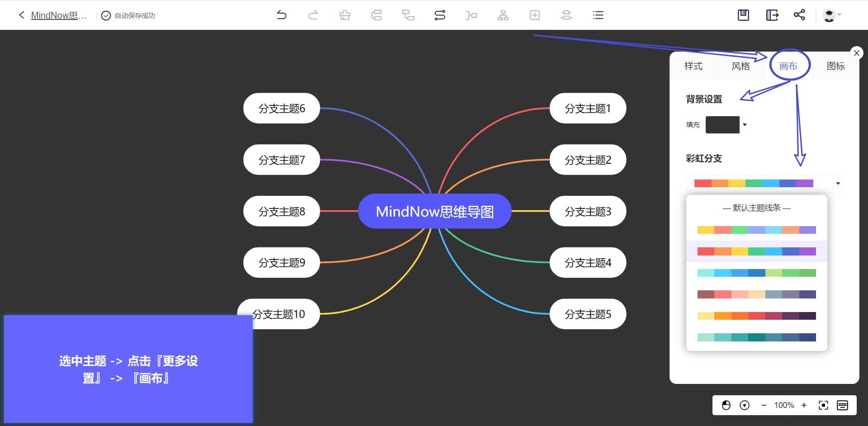Click the insert subtopic icon
The image size is (868, 426).
click(x=408, y=15)
